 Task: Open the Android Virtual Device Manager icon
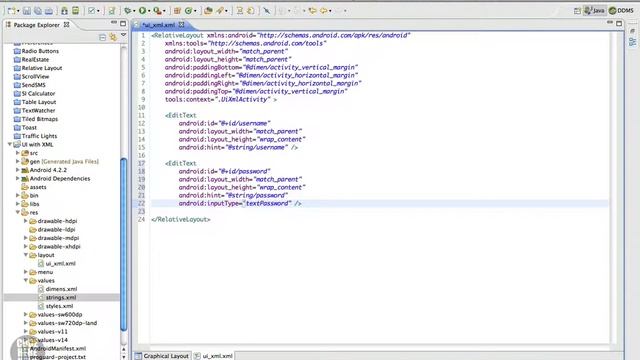pyautogui.click(x=76, y=11)
